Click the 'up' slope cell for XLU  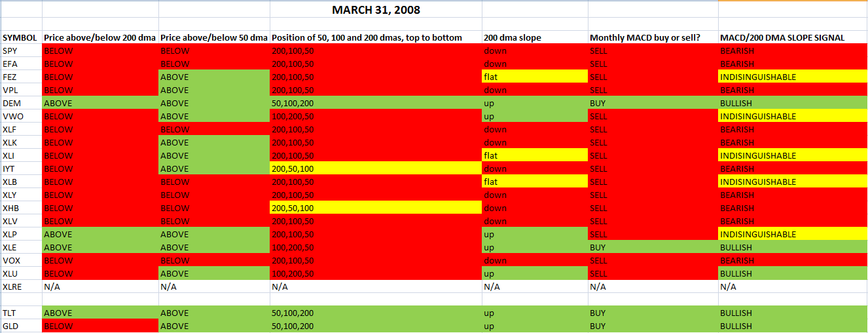(534, 273)
